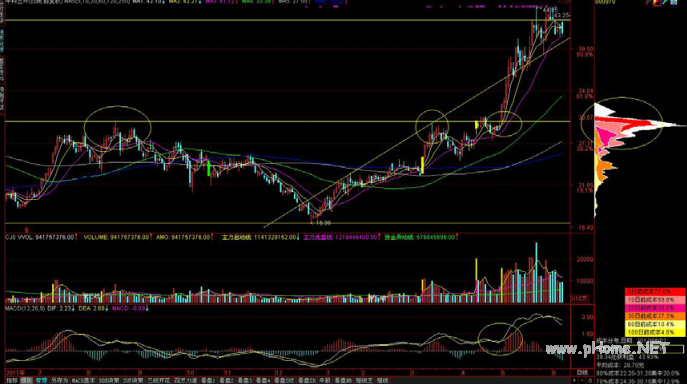Click the yellow marker candle near April
This screenshot has width=687, height=384.
(x=477, y=125)
